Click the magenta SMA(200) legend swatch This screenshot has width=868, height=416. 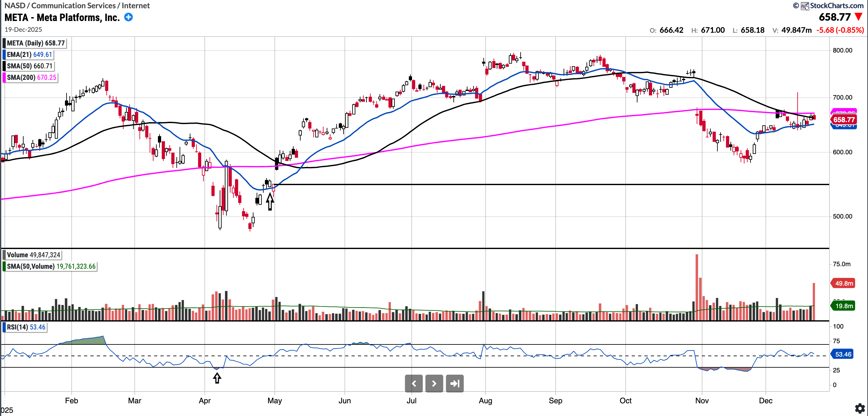click(4, 77)
